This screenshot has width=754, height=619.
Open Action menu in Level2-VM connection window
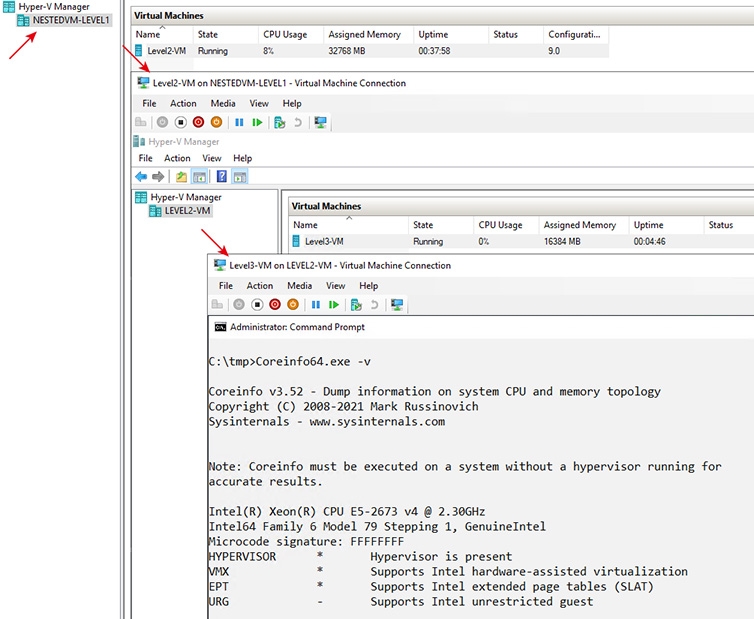[x=183, y=103]
